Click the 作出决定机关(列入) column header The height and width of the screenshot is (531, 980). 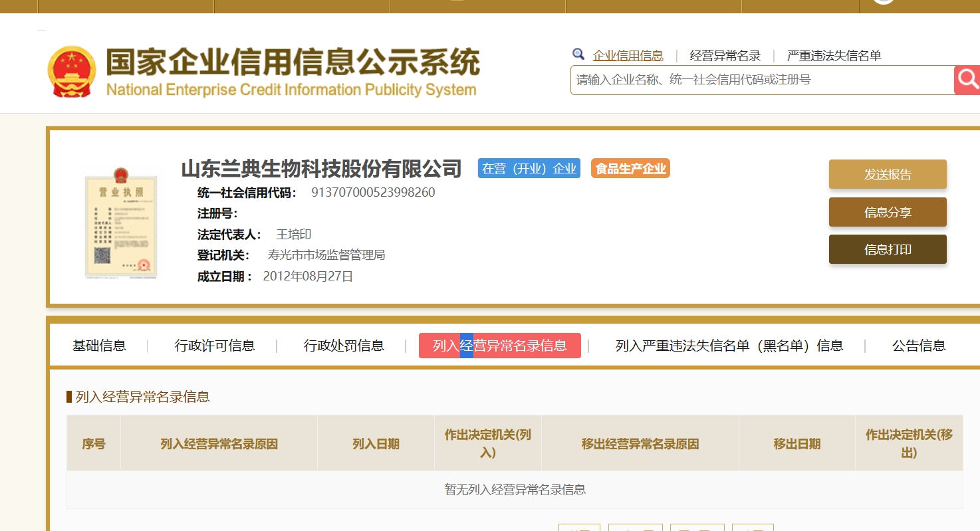488,444
